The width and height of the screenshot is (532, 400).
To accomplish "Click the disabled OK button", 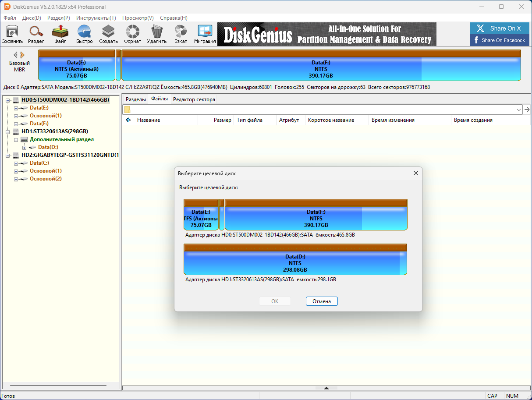I will pyautogui.click(x=275, y=301).
